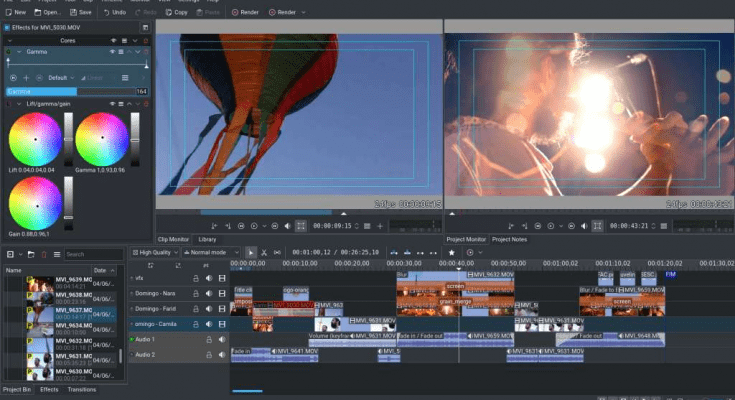The height and width of the screenshot is (400, 735).
Task: Toggle the clip monitor zoom overlay button
Action: click(x=301, y=226)
